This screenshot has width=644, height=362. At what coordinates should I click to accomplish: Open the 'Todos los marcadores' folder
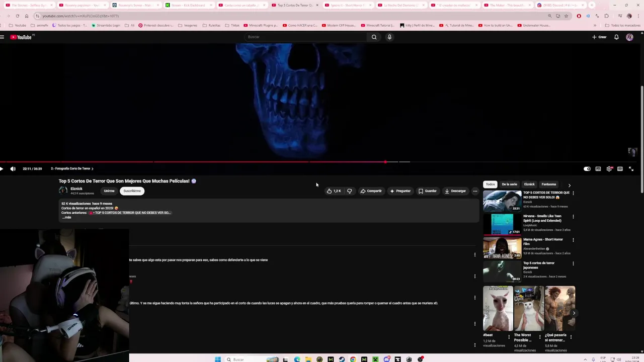(x=622, y=25)
